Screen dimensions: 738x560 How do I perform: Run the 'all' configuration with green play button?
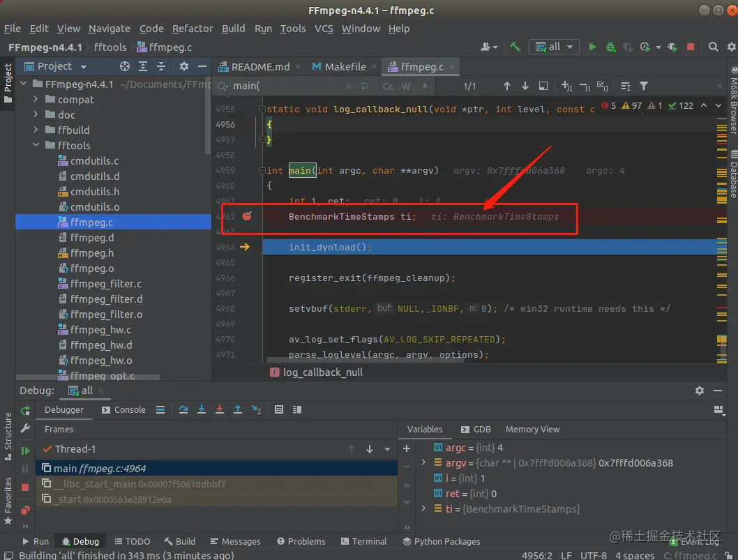click(x=593, y=47)
